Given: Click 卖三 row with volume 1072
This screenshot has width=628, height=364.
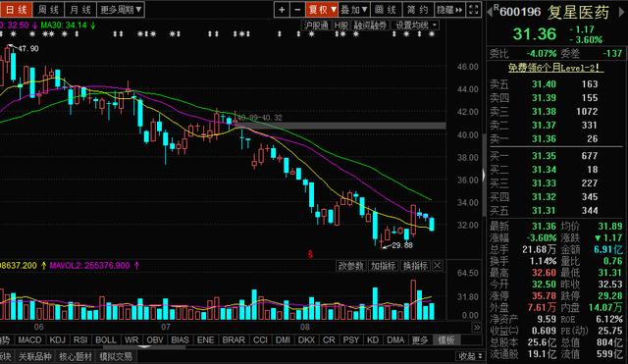Looking at the screenshot, I should 555,111.
